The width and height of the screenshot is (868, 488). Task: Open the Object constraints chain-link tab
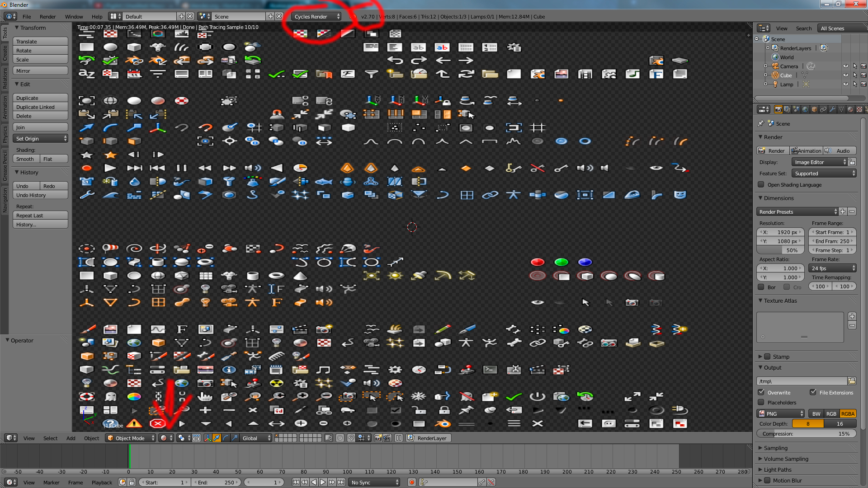pyautogui.click(x=823, y=109)
